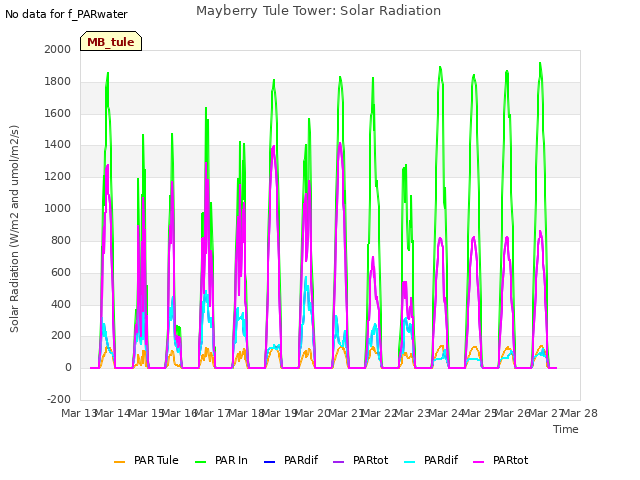Image resolution: width=640 pixels, height=480 pixels.
Task: Click the 200 y-axis tick label
Action: (x=61, y=336)
